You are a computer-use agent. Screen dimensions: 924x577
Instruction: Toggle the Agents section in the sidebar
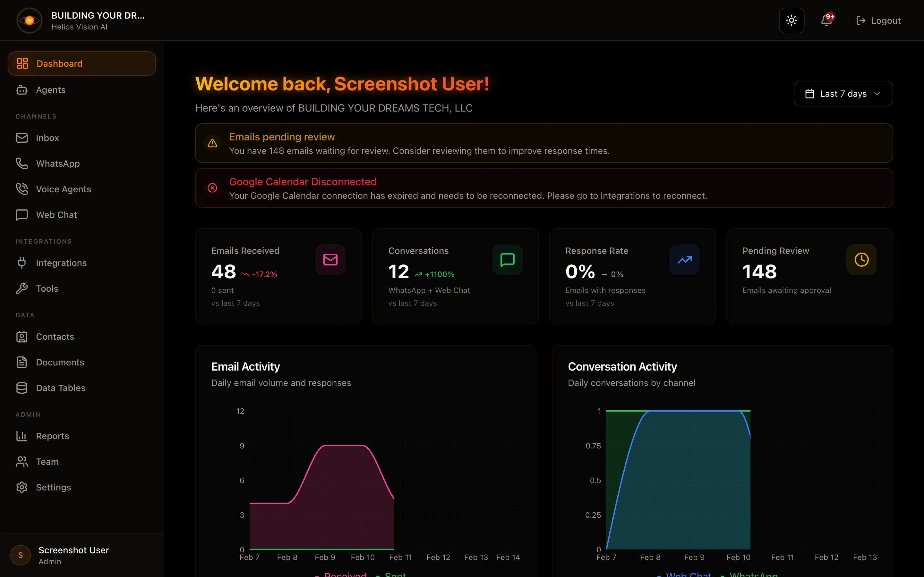pyautogui.click(x=50, y=90)
